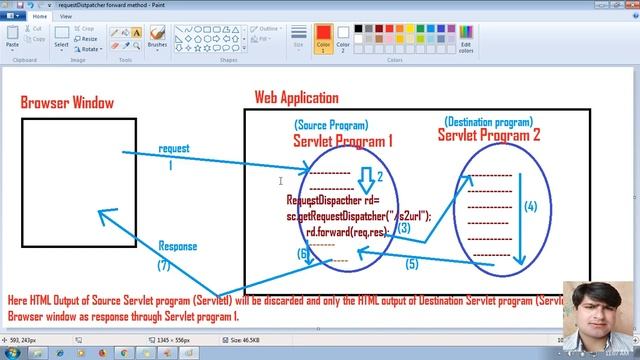The image size is (640, 360).
Task: Select the Color picker eyedropper tool
Action: point(125,45)
